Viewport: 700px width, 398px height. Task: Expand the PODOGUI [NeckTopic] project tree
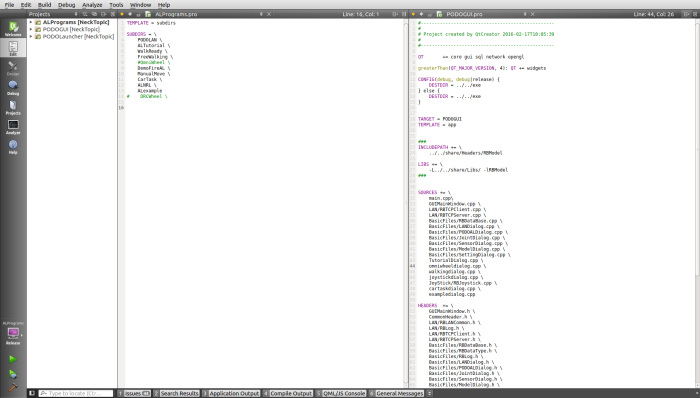click(31, 29)
